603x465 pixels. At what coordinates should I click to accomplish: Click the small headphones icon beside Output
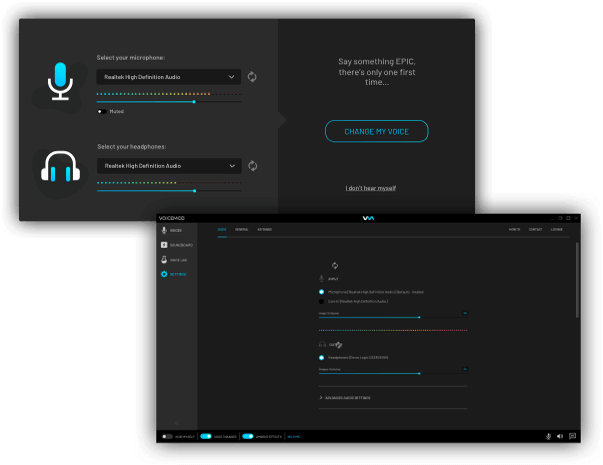(322, 344)
